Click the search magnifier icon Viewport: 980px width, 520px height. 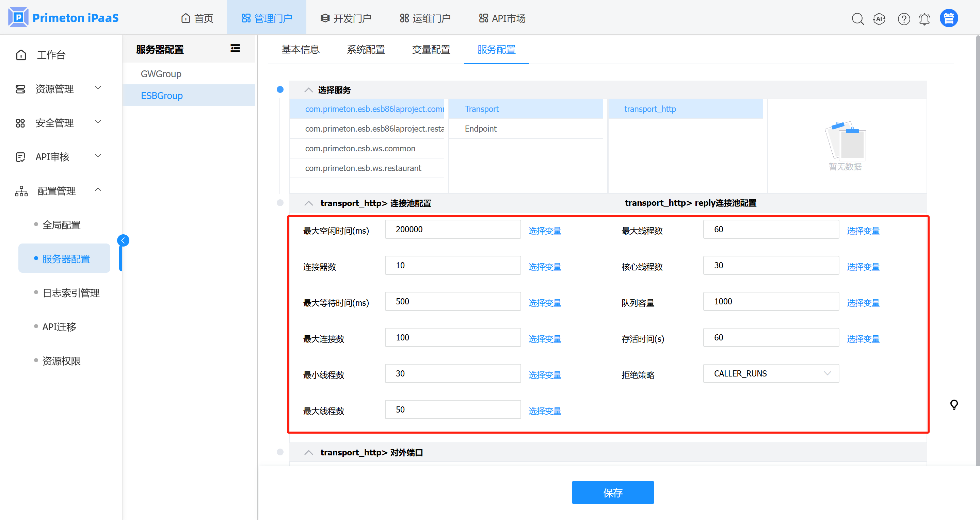click(857, 19)
